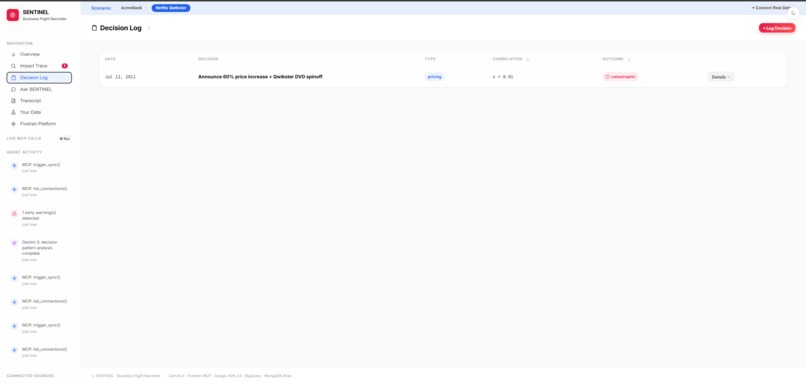Click the Transcript document icon
This screenshot has height=383, width=806.
point(13,101)
